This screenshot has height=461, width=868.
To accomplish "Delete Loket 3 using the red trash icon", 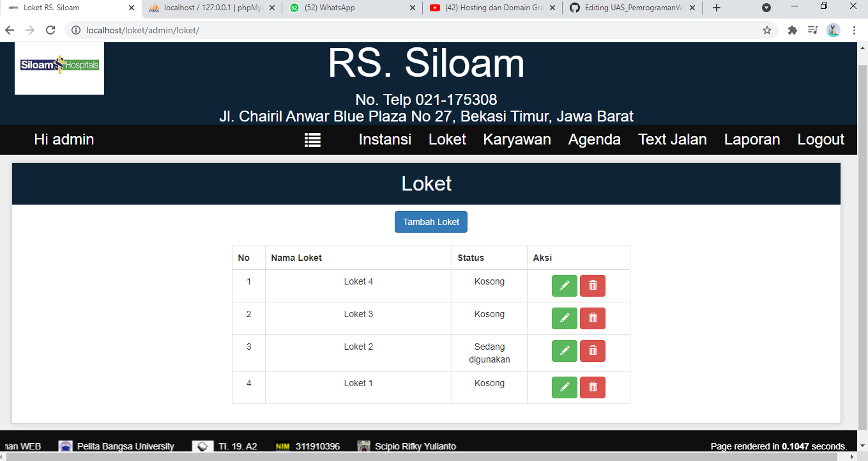I will (592, 318).
